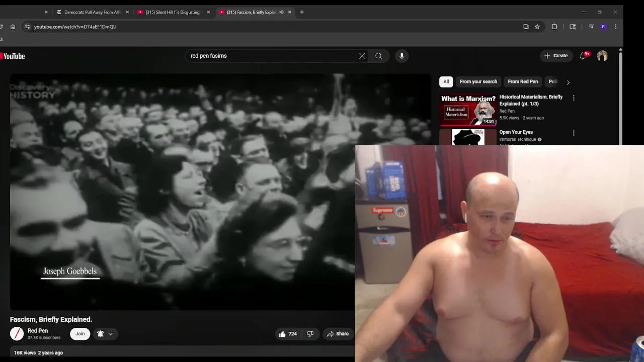Image resolution: width=644 pixels, height=362 pixels.
Task: Go to browser home page icon
Action: (13, 27)
